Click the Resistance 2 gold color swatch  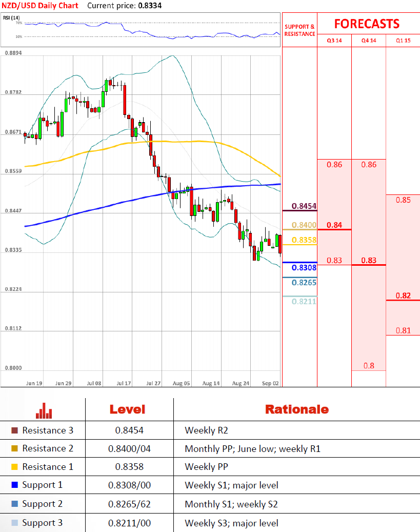pyautogui.click(x=14, y=448)
